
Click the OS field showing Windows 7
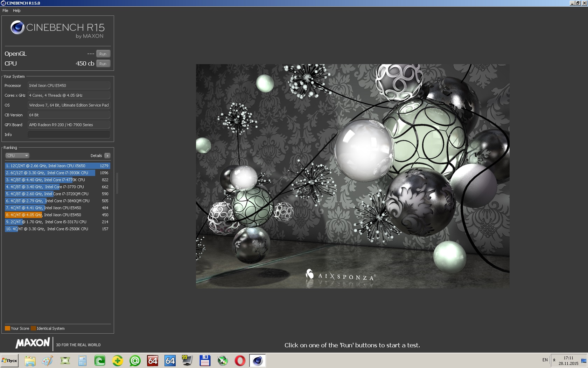[69, 105]
